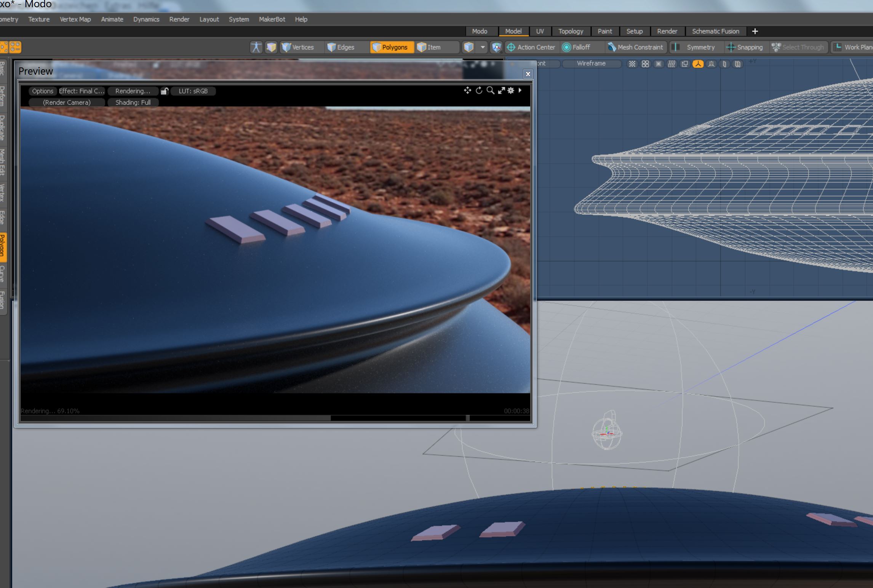Open Preview settings gear icon
Image resolution: width=873 pixels, height=588 pixels.
click(x=511, y=90)
